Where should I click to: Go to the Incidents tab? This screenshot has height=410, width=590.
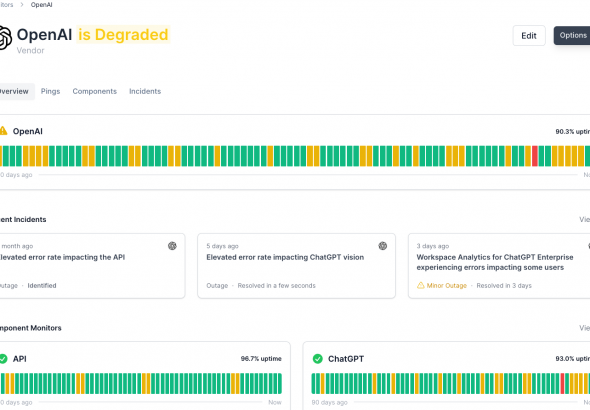(145, 91)
